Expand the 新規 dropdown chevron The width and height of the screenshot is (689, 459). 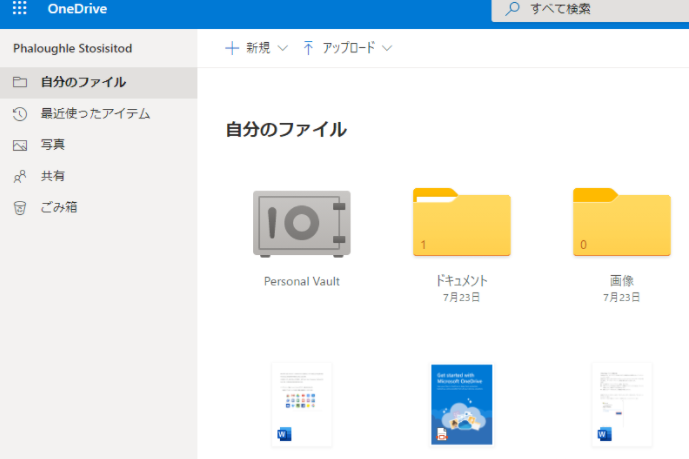pyautogui.click(x=283, y=48)
